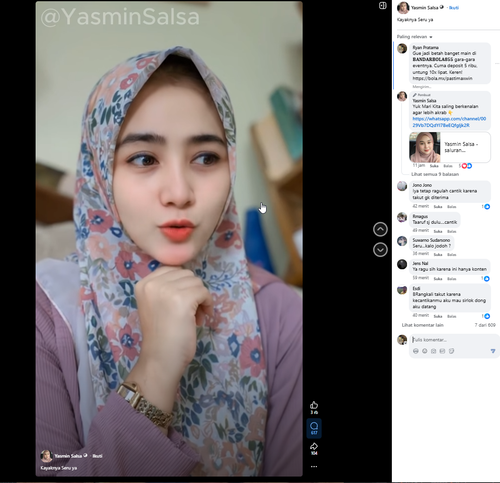Image resolution: width=500 pixels, height=483 pixels.
Task: Click Yasmin Salsa name on video overlay
Action: [68, 456]
